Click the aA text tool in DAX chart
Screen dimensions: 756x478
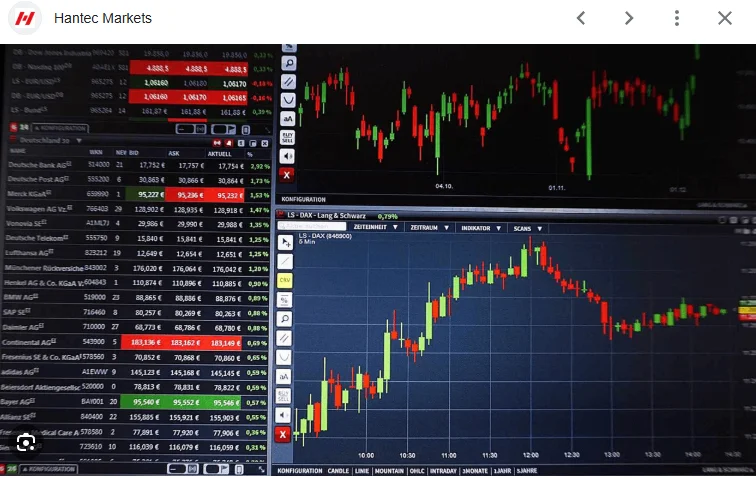pyautogui.click(x=284, y=377)
